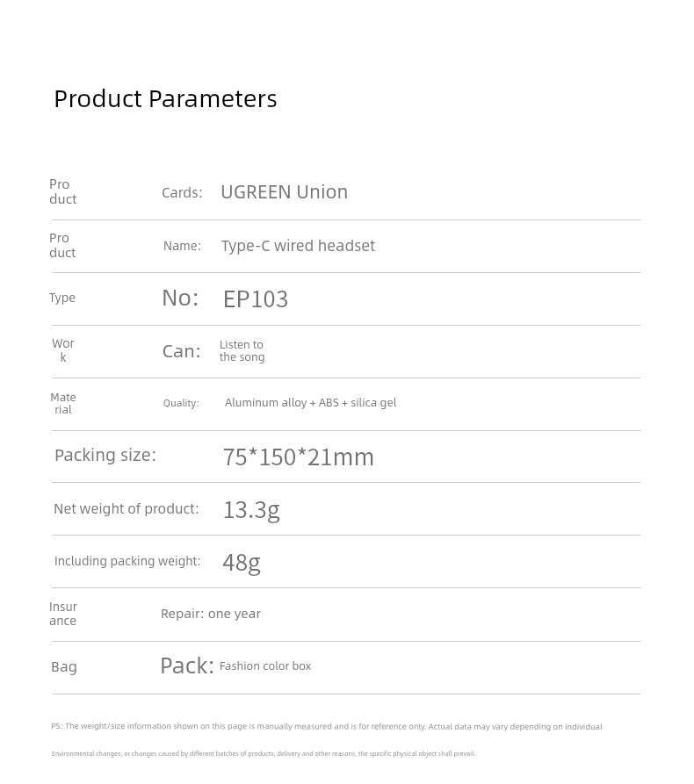Click the Including packing weight label
Viewport: 694px width, 784px height.
click(127, 561)
